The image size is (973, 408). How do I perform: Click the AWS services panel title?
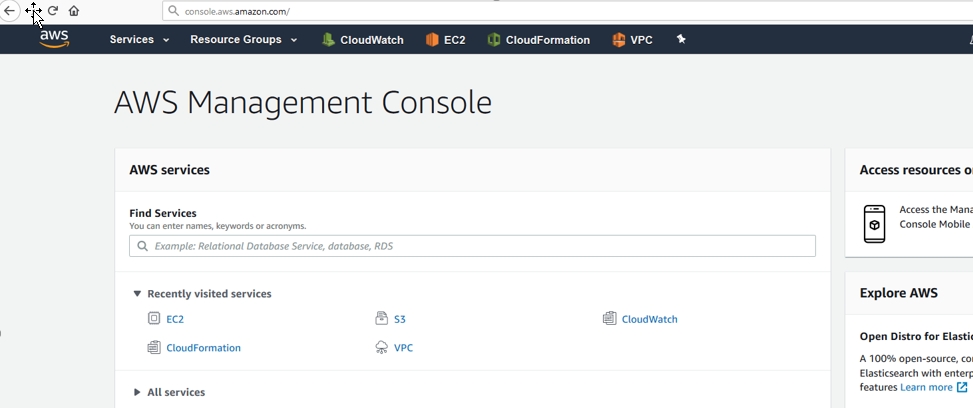(x=169, y=170)
